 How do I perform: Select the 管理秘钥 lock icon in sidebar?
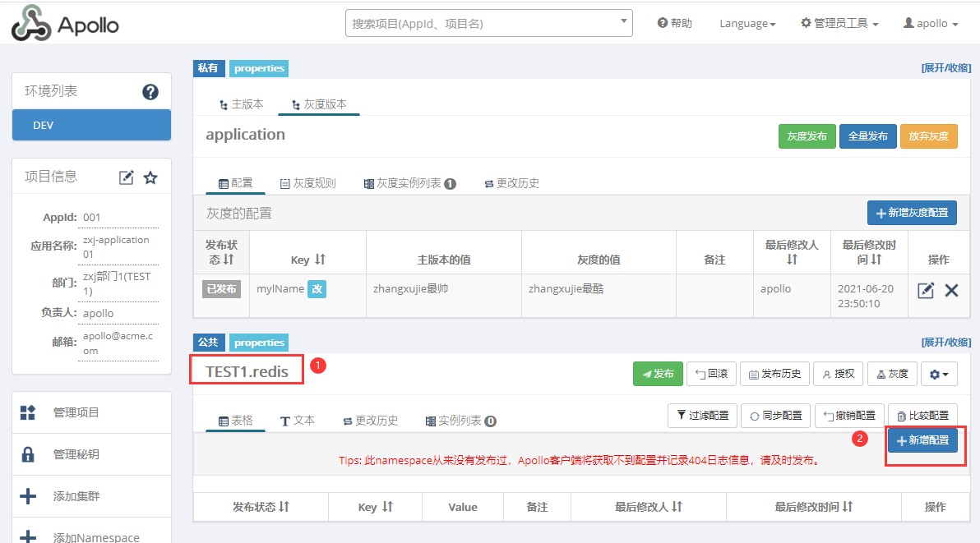point(30,453)
